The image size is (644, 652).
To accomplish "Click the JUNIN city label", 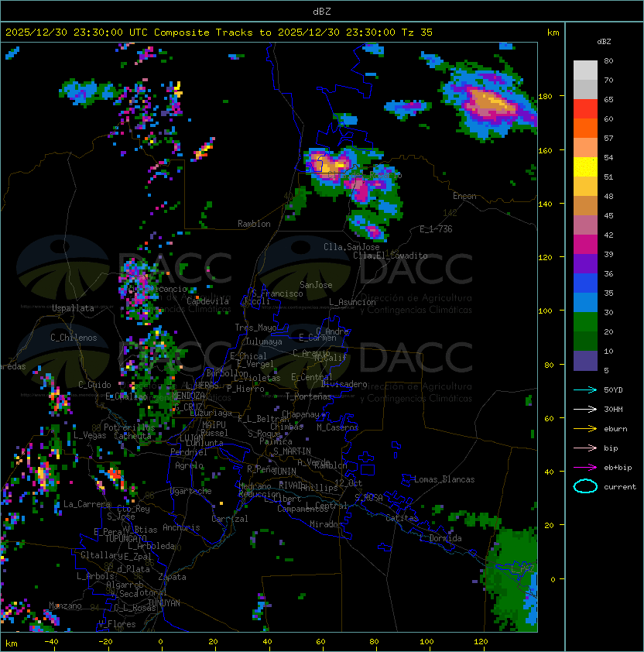I will (284, 471).
